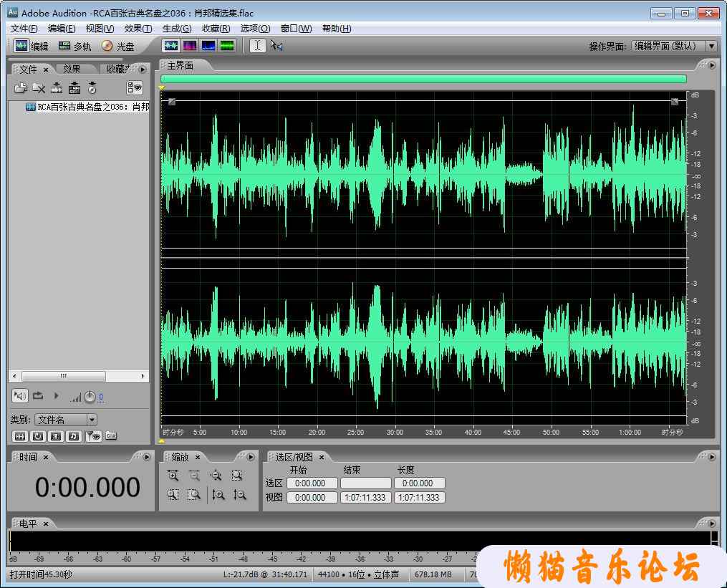
Task: Open the 效果(T) menu
Action: (x=138, y=28)
